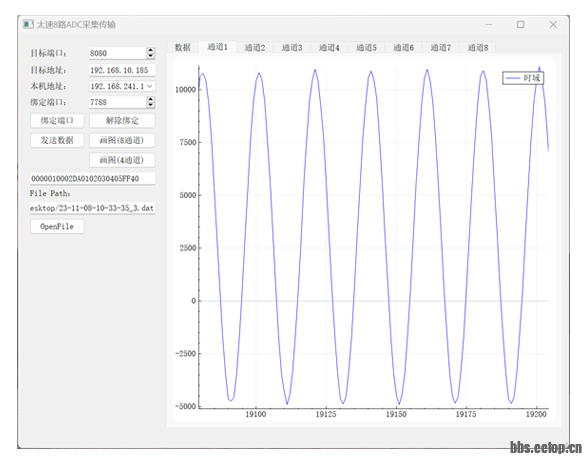587x459 pixels.
Task: Maximize the ADC采集传输 window
Action: point(520,24)
